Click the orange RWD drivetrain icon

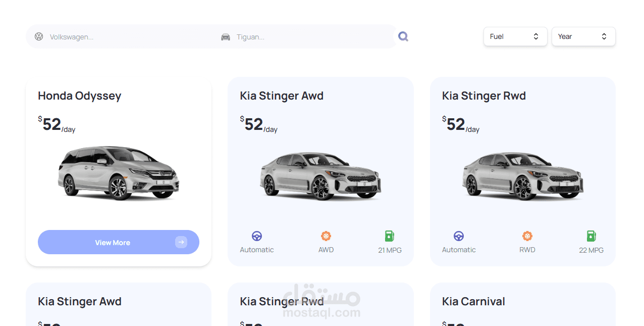pyautogui.click(x=527, y=236)
